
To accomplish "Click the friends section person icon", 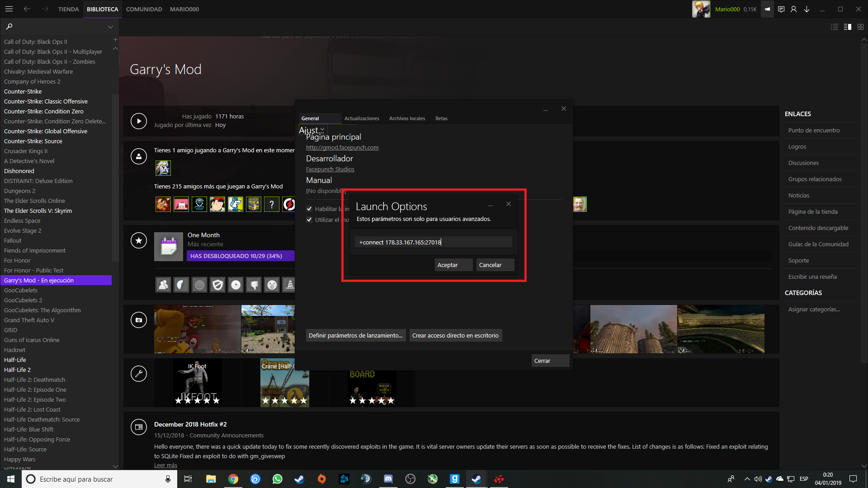I will click(139, 156).
